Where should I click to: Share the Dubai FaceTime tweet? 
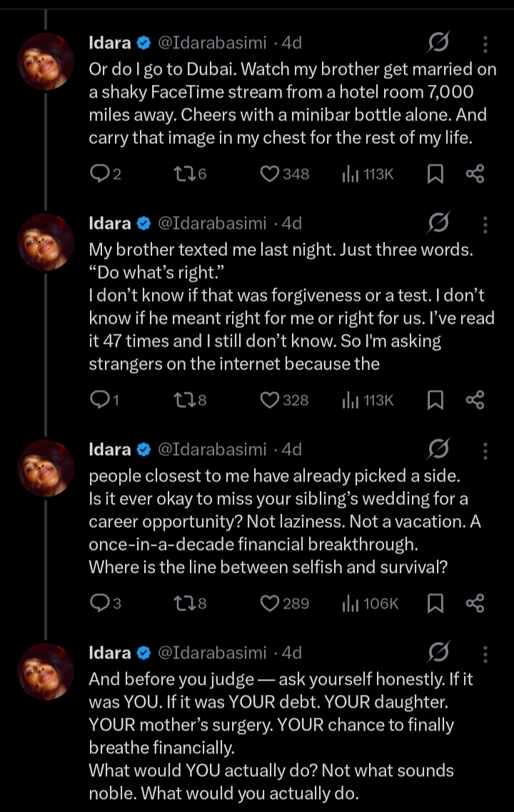[475, 173]
